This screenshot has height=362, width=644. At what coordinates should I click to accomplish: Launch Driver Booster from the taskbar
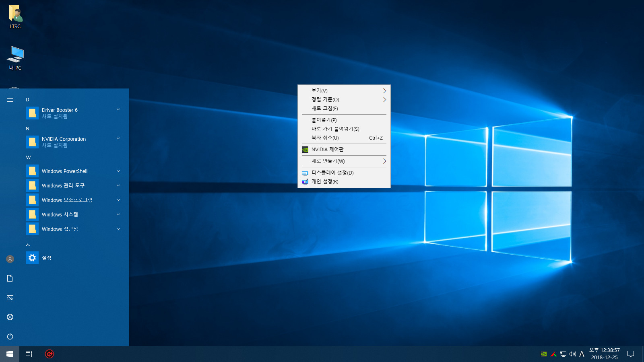coord(49,354)
